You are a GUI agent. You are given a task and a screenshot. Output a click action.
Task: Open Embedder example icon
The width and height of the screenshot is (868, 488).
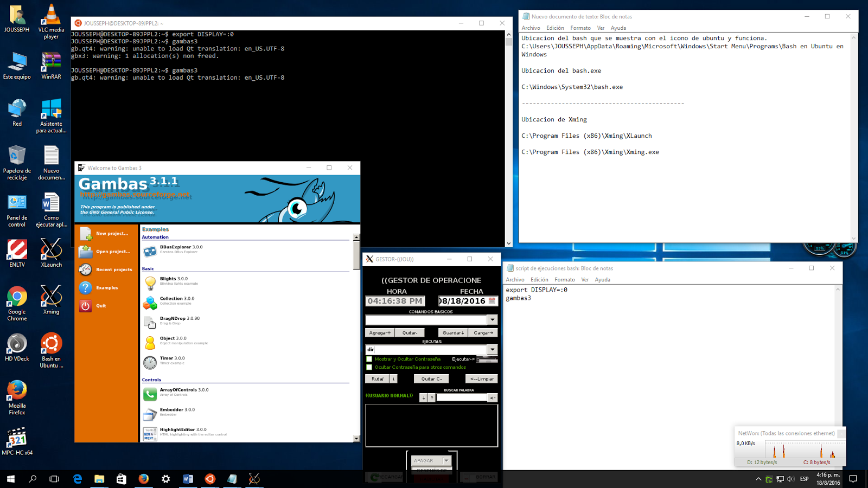[150, 414]
